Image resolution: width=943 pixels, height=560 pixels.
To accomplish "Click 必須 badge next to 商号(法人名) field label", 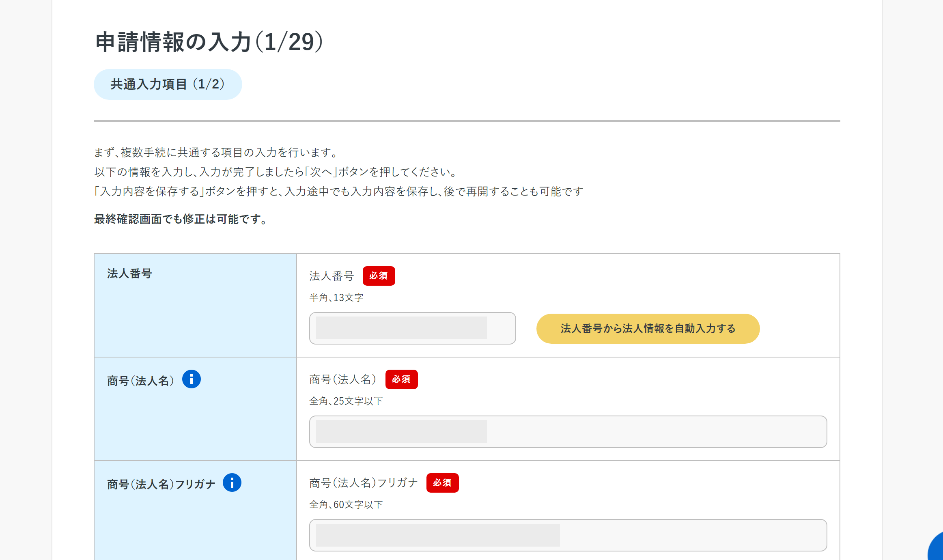I will 401,379.
